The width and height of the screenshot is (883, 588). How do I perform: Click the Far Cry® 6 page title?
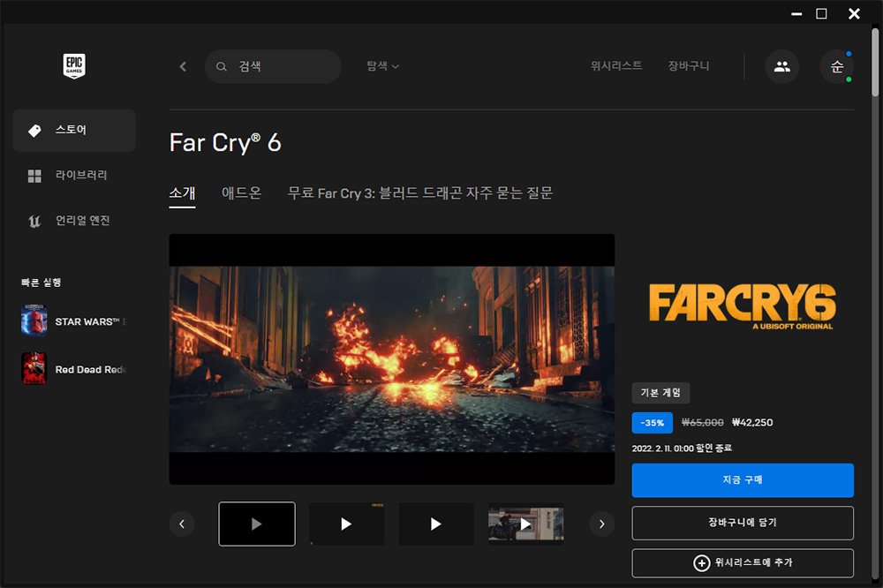[224, 142]
